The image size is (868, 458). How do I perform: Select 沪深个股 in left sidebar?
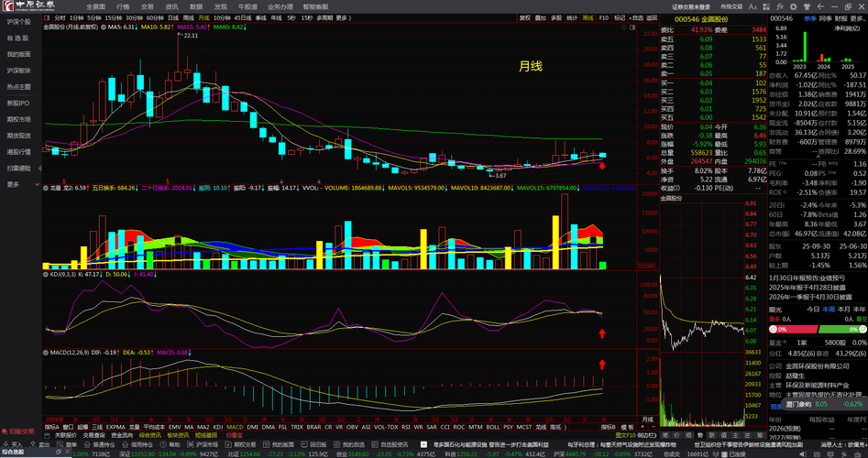tap(20, 22)
